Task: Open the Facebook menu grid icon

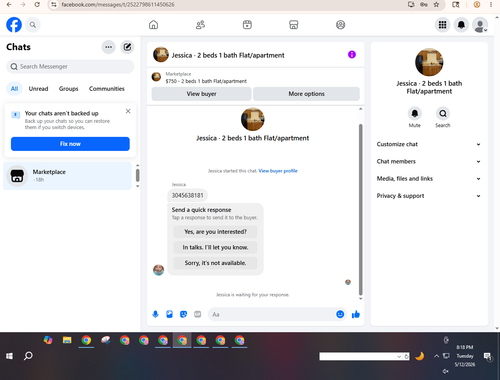Action: (x=442, y=25)
